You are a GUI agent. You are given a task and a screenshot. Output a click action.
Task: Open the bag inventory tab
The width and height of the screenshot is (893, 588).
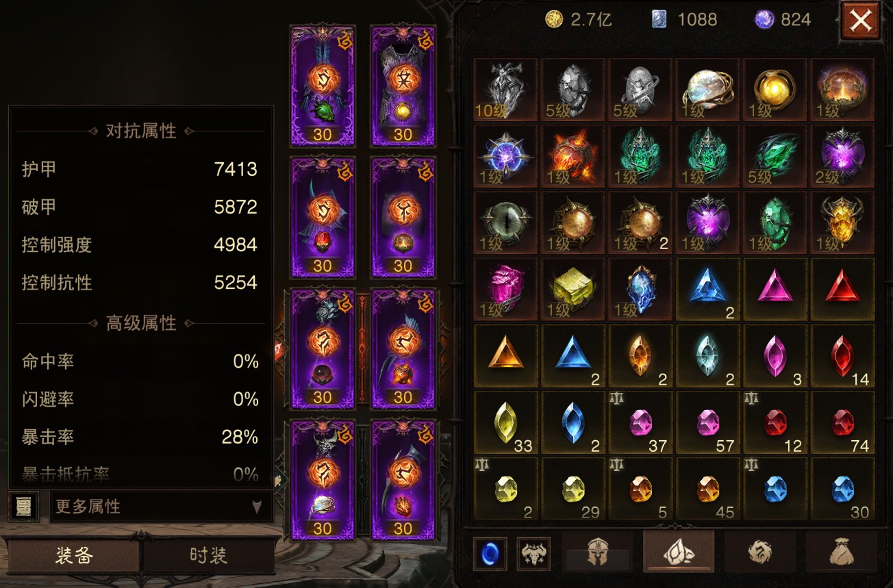[x=841, y=552]
